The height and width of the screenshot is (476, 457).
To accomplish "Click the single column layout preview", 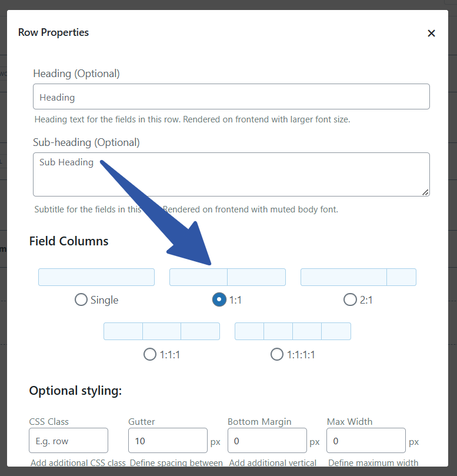I will point(96,277).
